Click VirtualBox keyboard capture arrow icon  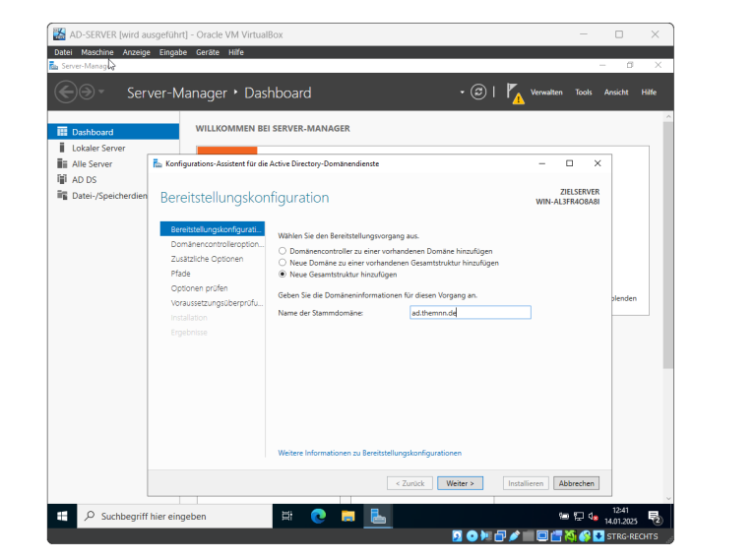[x=598, y=536]
